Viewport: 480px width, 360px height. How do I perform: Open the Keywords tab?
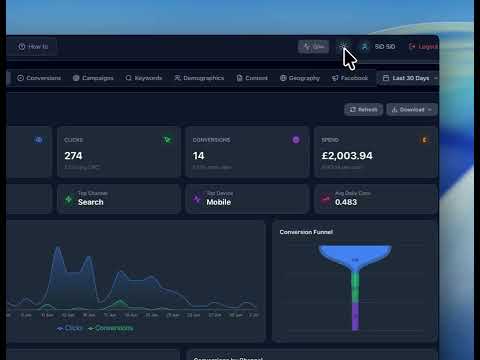(144, 78)
